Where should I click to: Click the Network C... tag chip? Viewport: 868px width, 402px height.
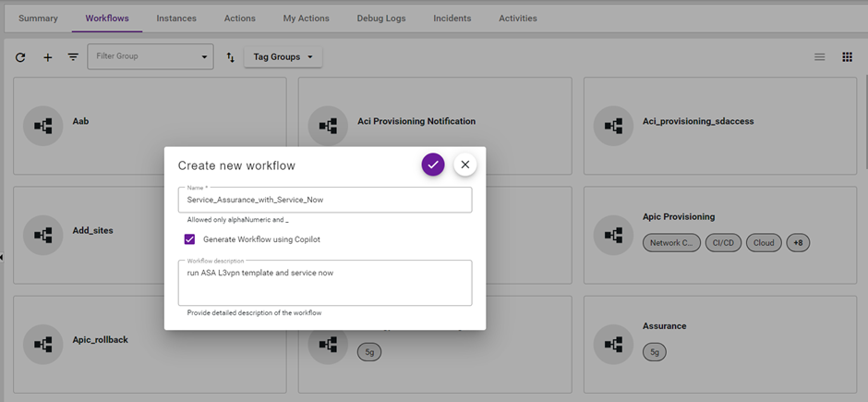pyautogui.click(x=671, y=242)
